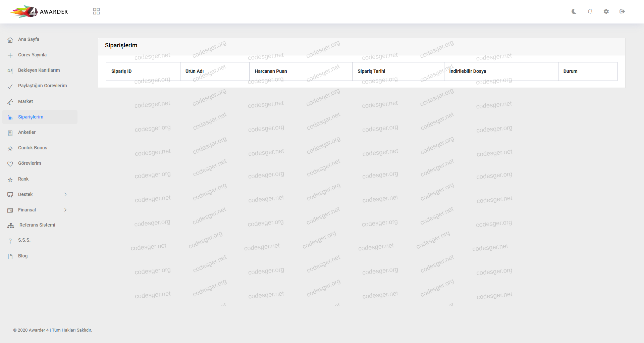Expand the Destek submenu arrow
This screenshot has height=343, width=644.
65,194
